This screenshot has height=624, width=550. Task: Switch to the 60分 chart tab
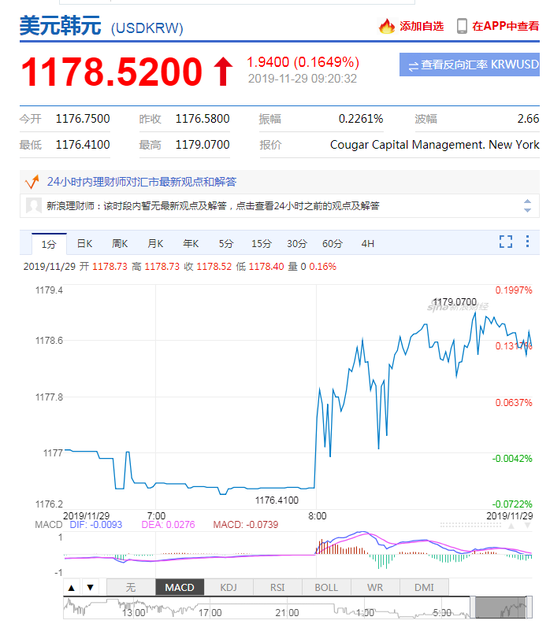click(332, 244)
